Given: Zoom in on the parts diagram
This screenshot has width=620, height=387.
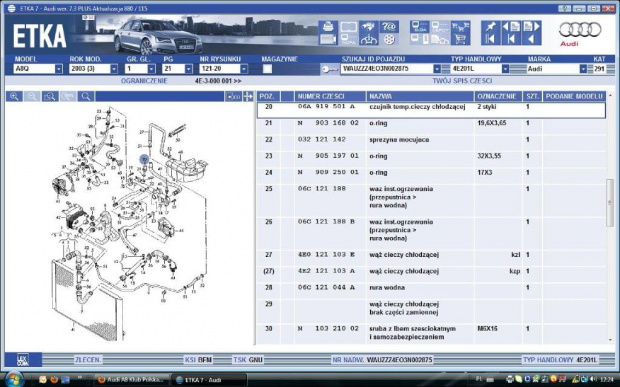Looking at the screenshot, I should tap(14, 96).
